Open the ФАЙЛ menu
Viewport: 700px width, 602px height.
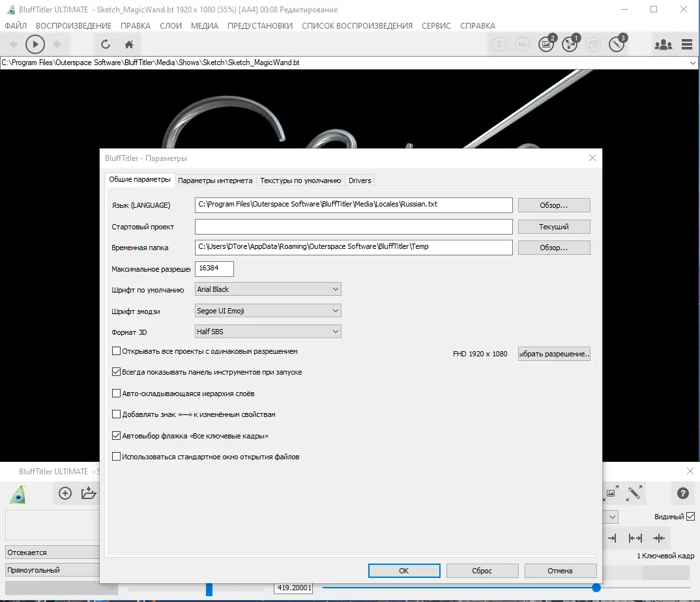pos(16,26)
